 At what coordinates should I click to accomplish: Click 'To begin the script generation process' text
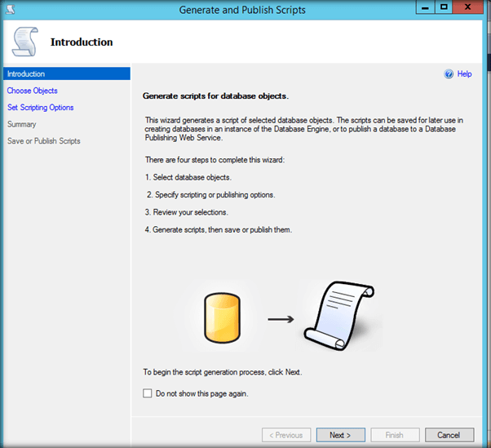point(223,372)
